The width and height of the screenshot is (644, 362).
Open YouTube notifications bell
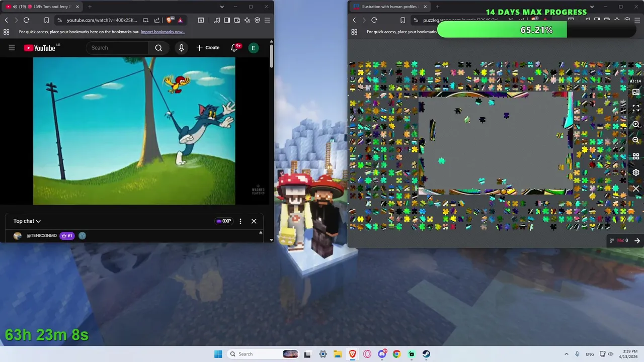coord(234,48)
